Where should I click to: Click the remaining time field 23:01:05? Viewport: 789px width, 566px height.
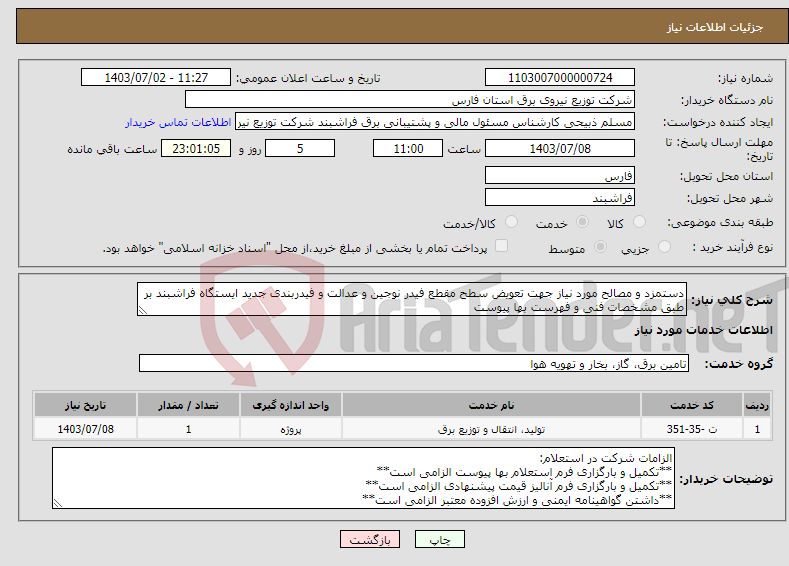click(x=196, y=148)
